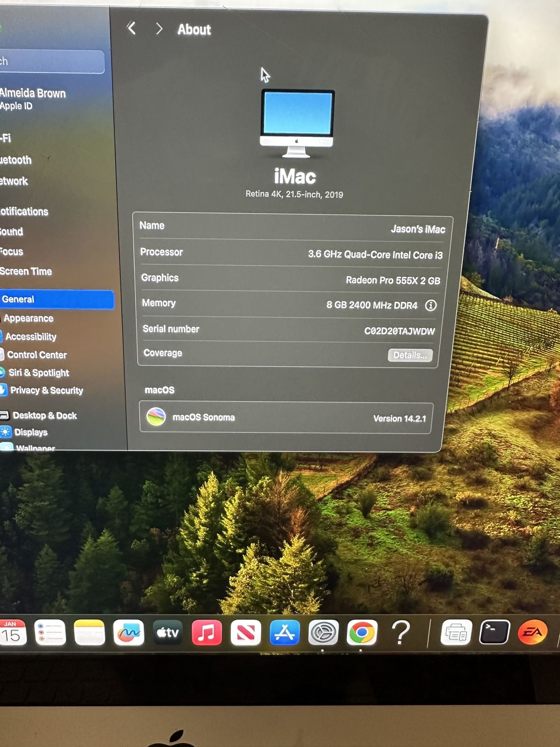The image size is (560, 747).
Task: Open Reminders from the Dock
Action: pos(50,632)
